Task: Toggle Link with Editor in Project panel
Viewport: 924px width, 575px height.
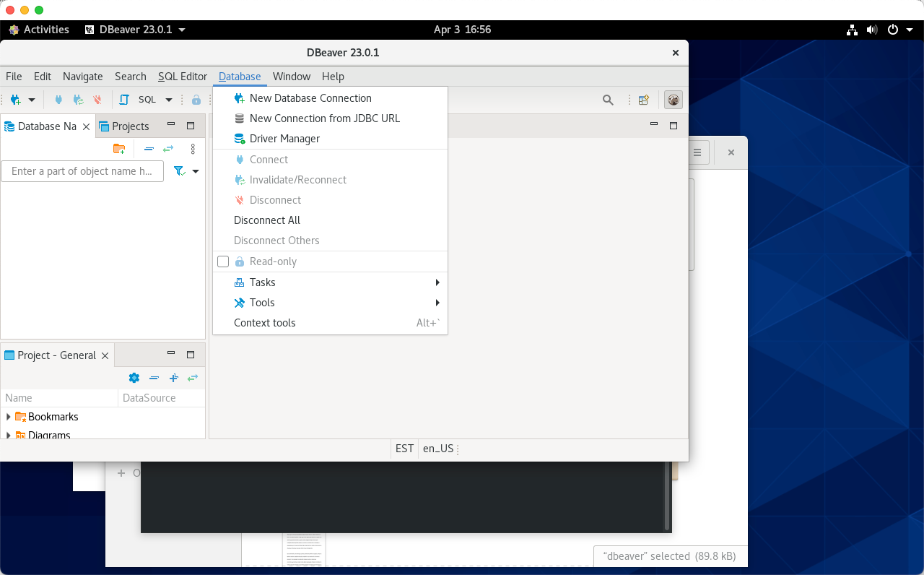Action: (193, 378)
